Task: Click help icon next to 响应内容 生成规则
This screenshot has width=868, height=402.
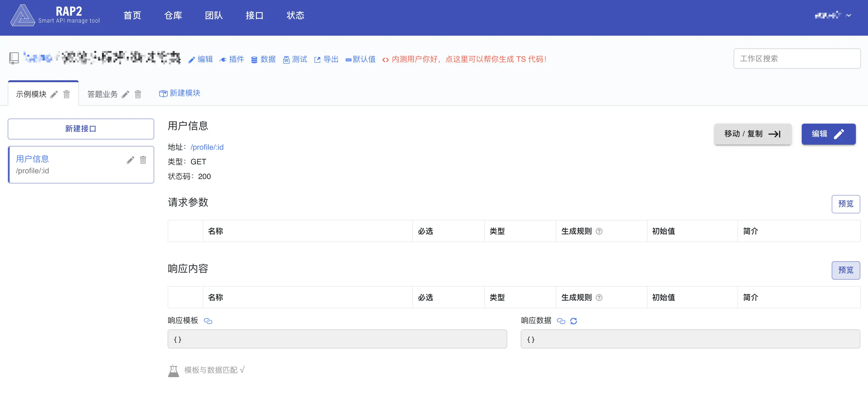Action: pos(599,298)
